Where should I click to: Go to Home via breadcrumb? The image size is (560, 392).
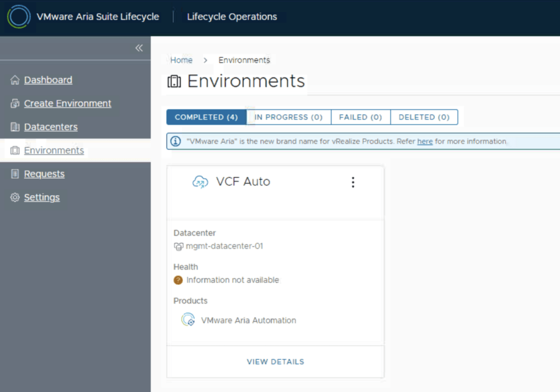pos(181,60)
